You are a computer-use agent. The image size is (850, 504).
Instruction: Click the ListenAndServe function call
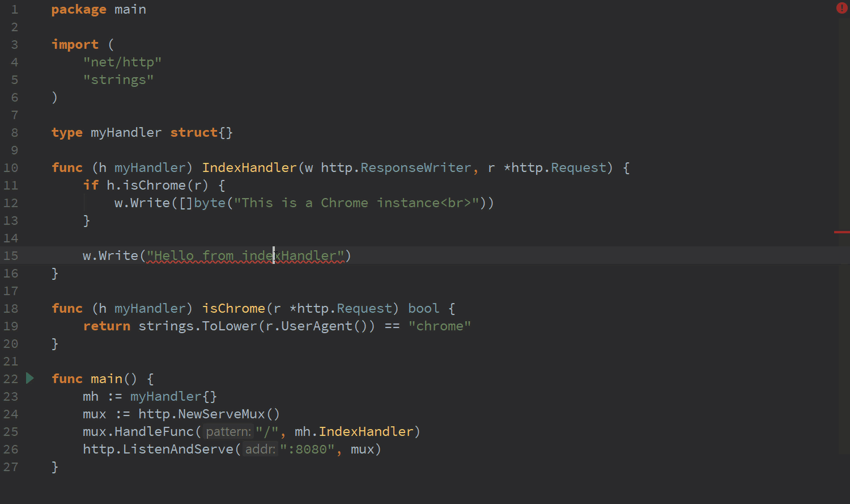coord(178,449)
